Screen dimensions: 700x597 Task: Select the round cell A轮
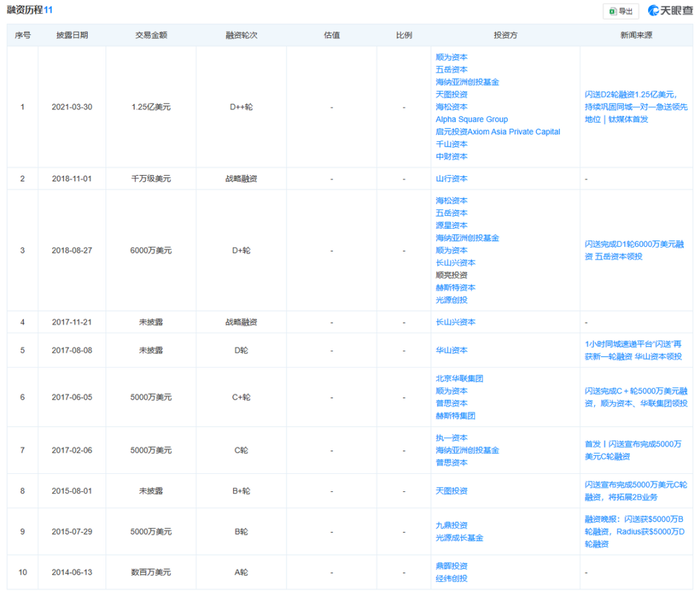click(x=242, y=572)
